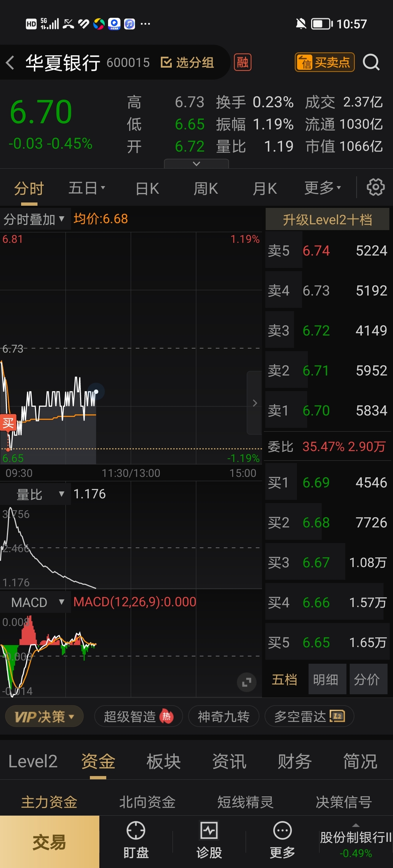Open the MACD indicator dropdown
This screenshot has width=393, height=868.
pos(35,602)
